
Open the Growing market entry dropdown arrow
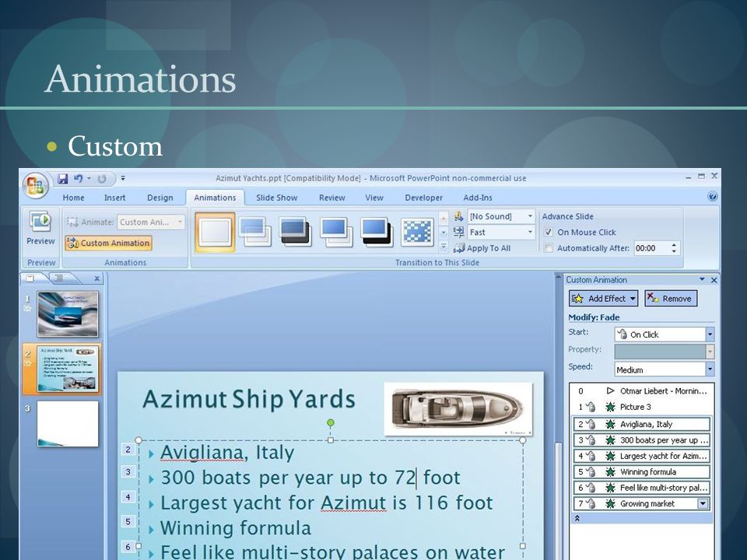703,503
